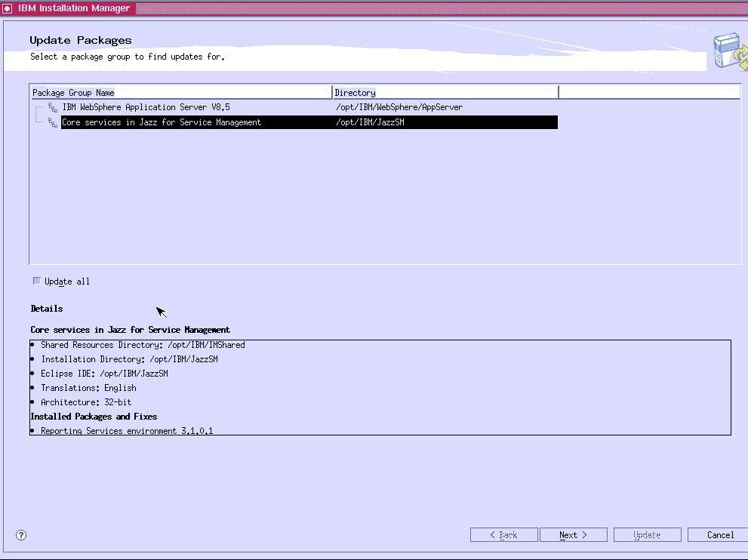This screenshot has height=560, width=748.
Task: Click the /opt/IBM/WebSphere/AppServer directory cell
Action: pos(399,107)
